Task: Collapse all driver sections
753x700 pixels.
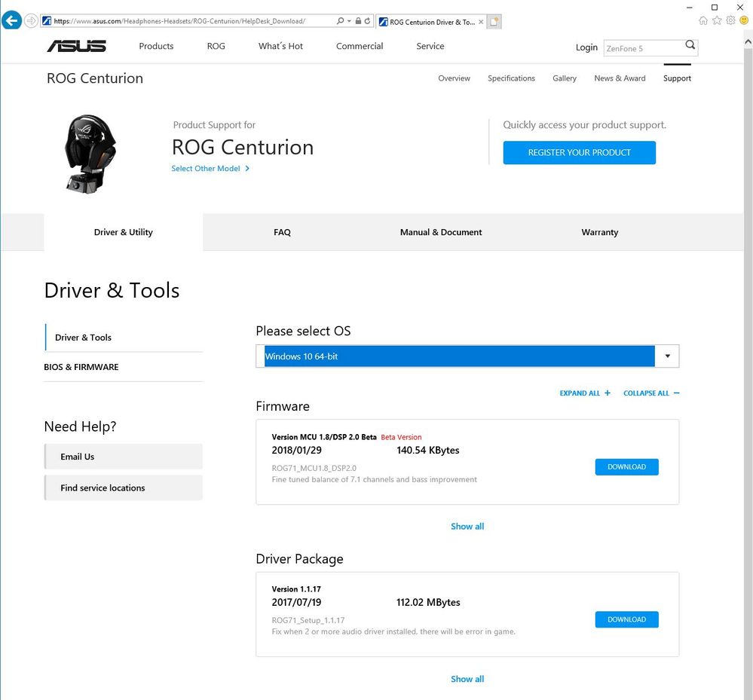Action: pos(651,393)
